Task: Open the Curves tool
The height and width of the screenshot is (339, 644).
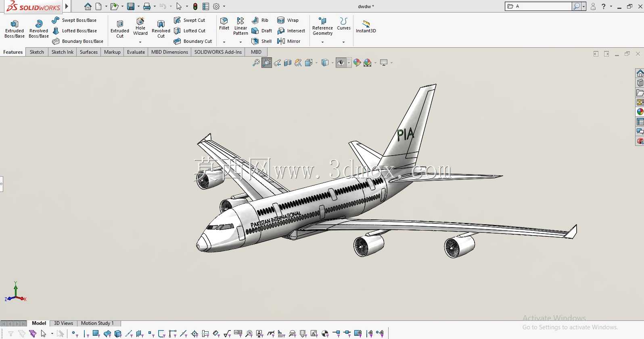Action: pos(344,24)
